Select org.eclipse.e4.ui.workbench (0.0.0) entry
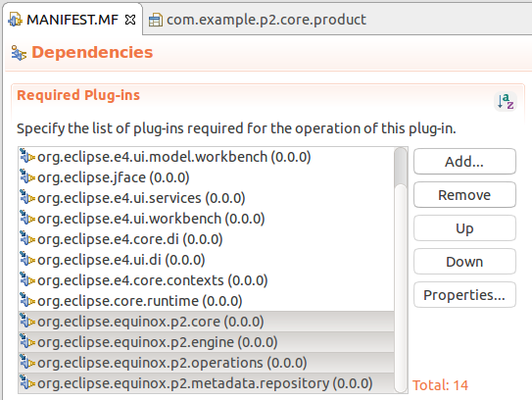 207,219
